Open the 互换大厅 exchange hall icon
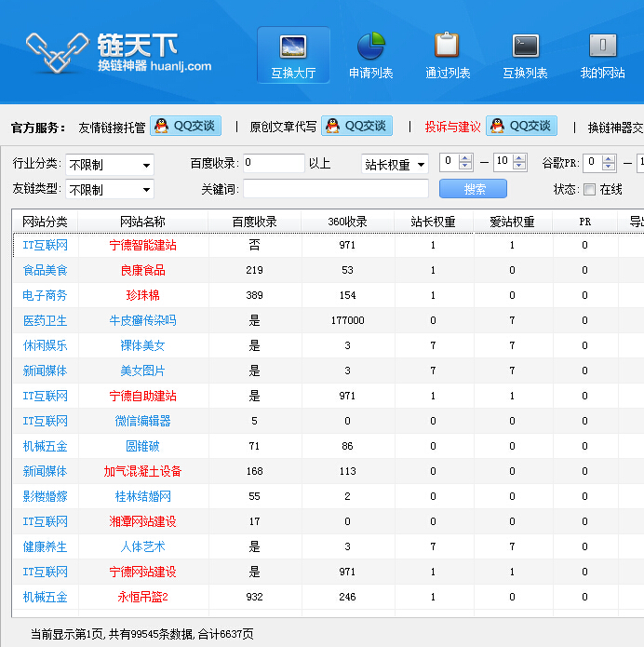Screen dimensions: 644x647 [x=293, y=47]
